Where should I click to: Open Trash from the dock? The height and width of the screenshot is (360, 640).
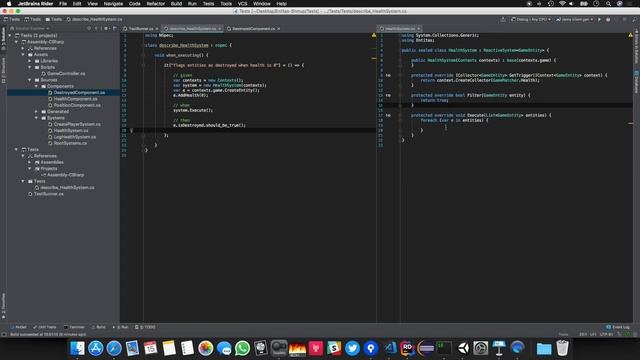pos(562,348)
